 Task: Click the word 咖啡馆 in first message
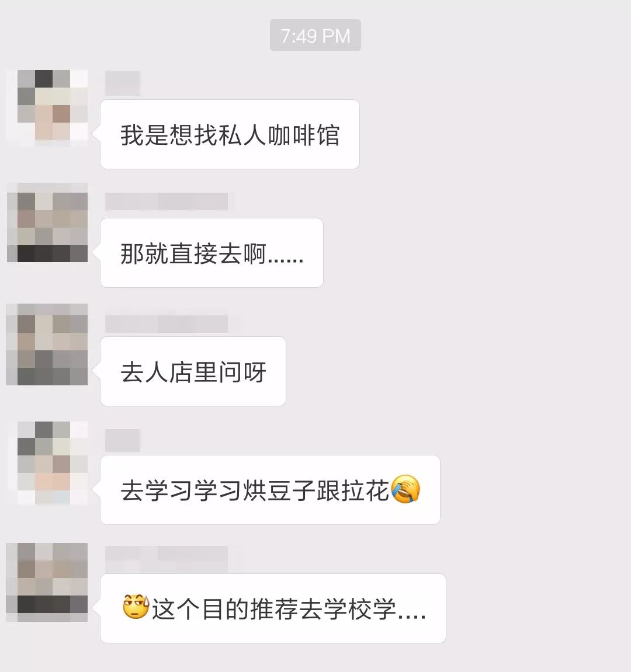click(304, 135)
